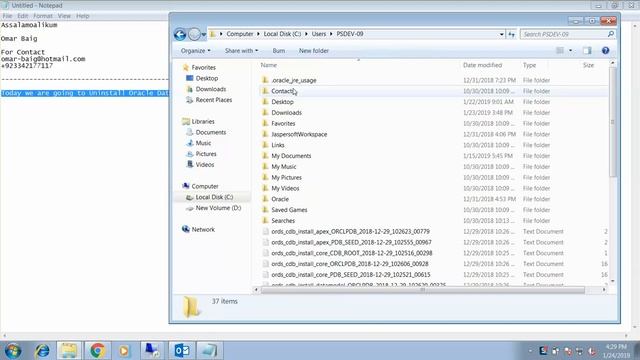Open Notepad Edit menu
This screenshot has height=360, width=640.
pyautogui.click(x=22, y=16)
